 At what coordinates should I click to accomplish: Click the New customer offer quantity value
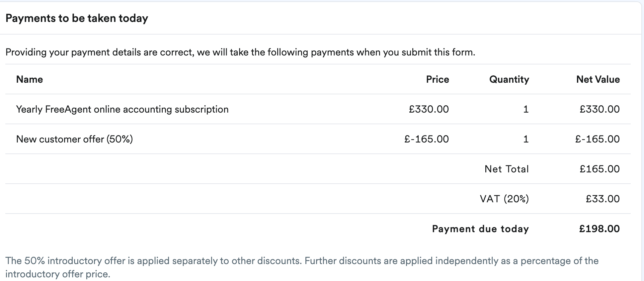click(525, 139)
